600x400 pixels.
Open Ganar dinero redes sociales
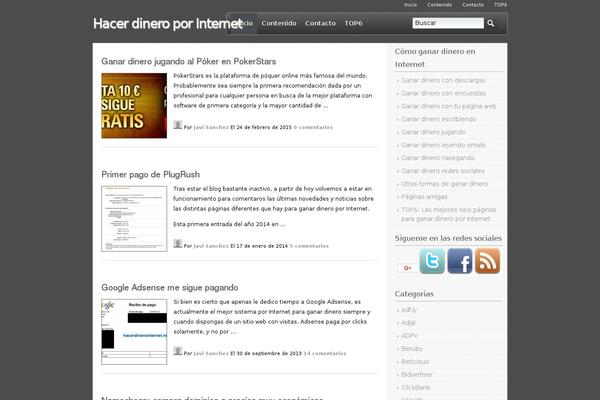click(x=443, y=171)
